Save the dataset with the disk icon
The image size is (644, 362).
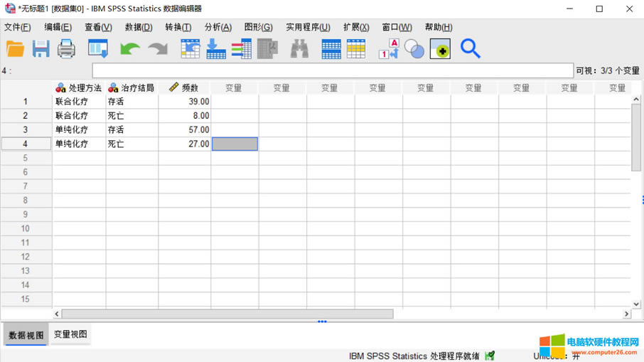point(41,48)
